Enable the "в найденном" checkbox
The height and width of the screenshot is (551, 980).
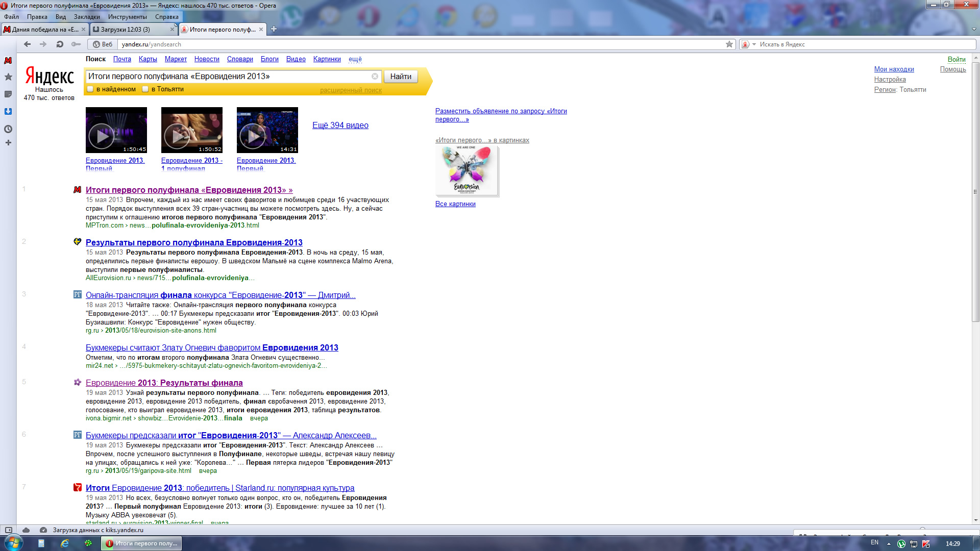tap(90, 89)
